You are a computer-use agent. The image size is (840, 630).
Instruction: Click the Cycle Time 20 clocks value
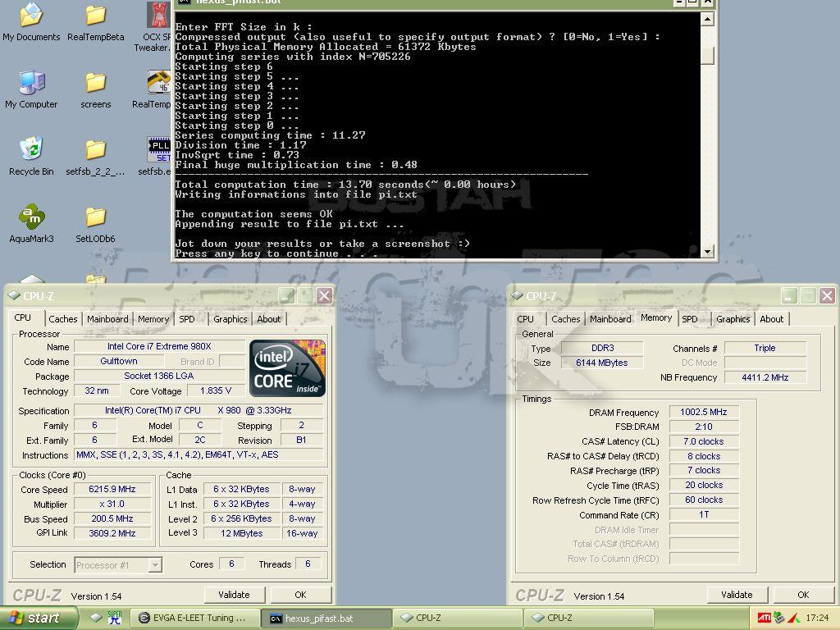click(x=704, y=485)
